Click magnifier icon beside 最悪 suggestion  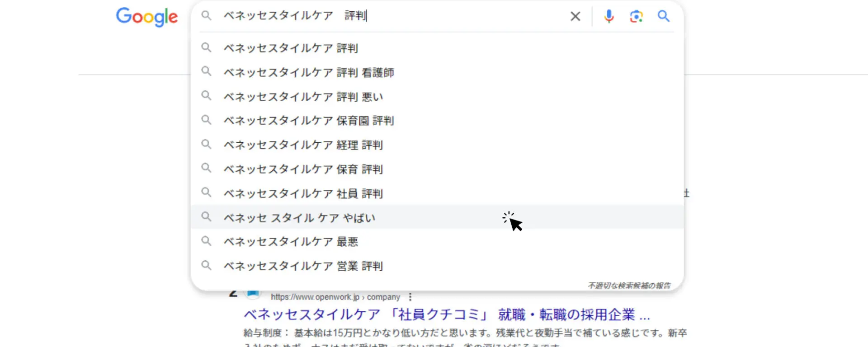(x=206, y=241)
